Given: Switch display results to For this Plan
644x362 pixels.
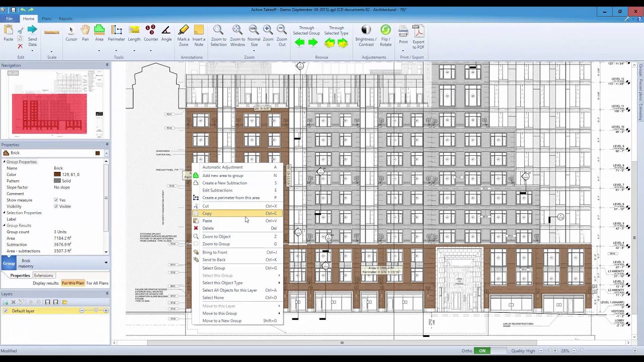Looking at the screenshot, I should 73,283.
